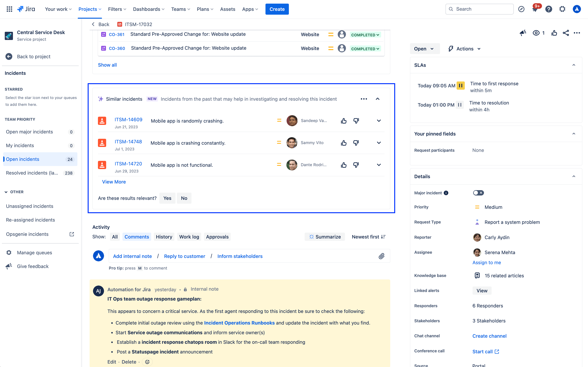Click the thumbs down icon on ITSM-14748
This screenshot has height=367, width=588.
pos(356,143)
